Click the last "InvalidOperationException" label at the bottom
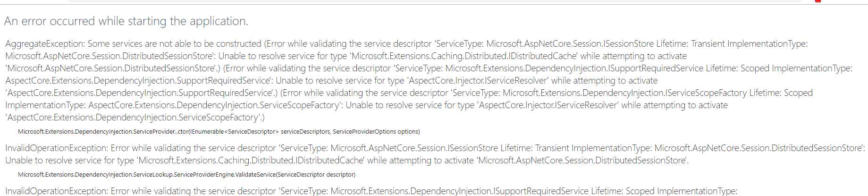The width and height of the screenshot is (868, 196). 57,191
